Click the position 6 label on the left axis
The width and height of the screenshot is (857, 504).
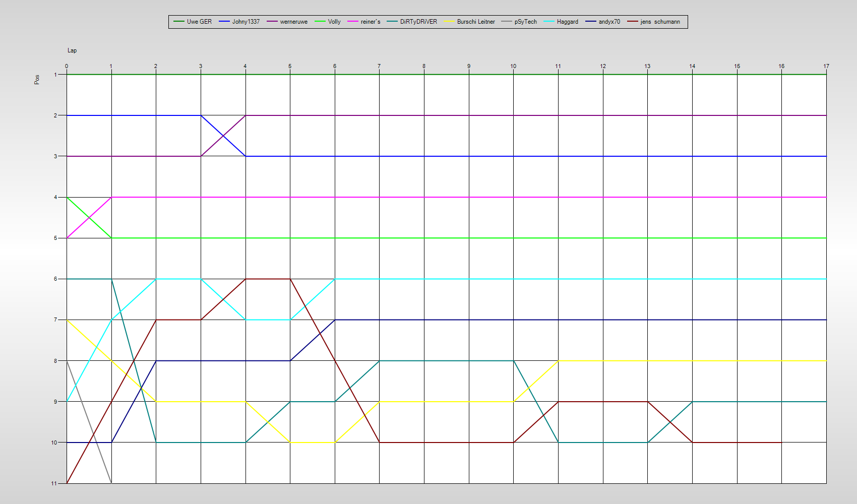55,279
